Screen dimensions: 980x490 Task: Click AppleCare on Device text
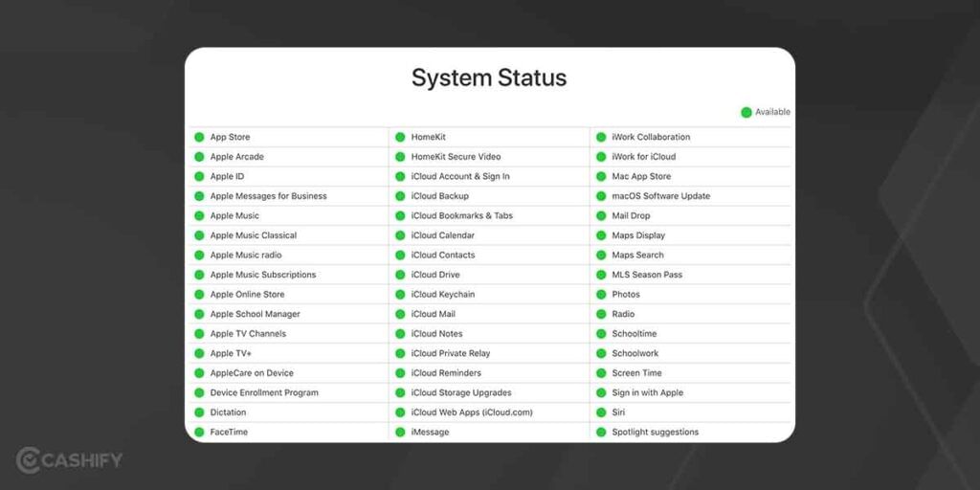click(x=252, y=373)
